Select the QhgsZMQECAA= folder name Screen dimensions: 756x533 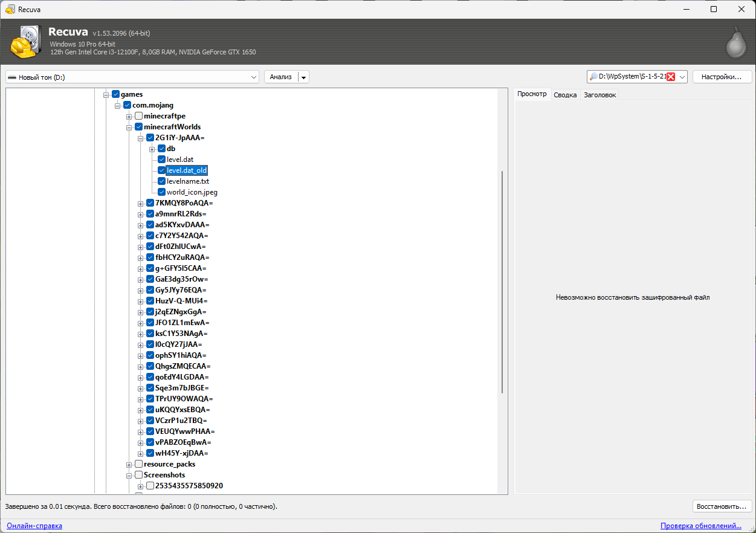click(183, 366)
